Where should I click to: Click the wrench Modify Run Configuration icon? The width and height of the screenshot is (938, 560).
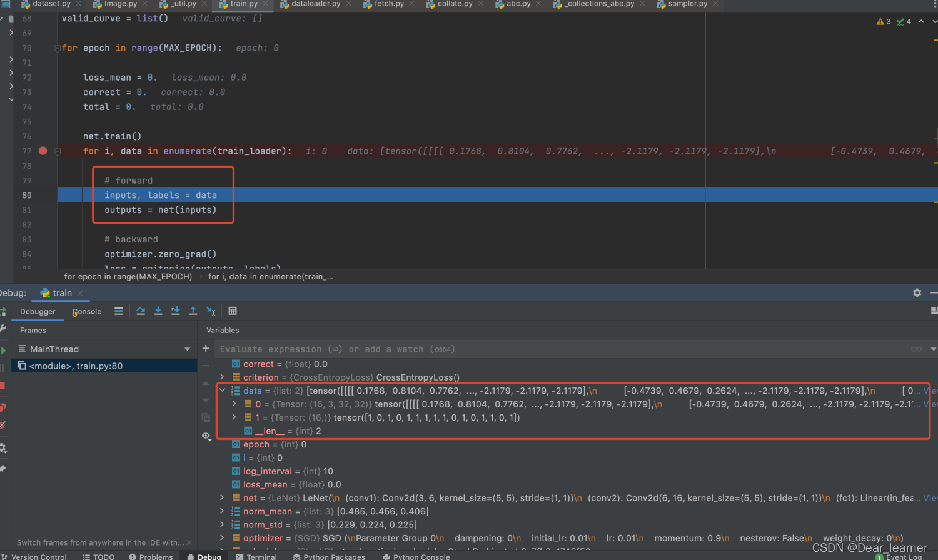[x=3, y=328]
